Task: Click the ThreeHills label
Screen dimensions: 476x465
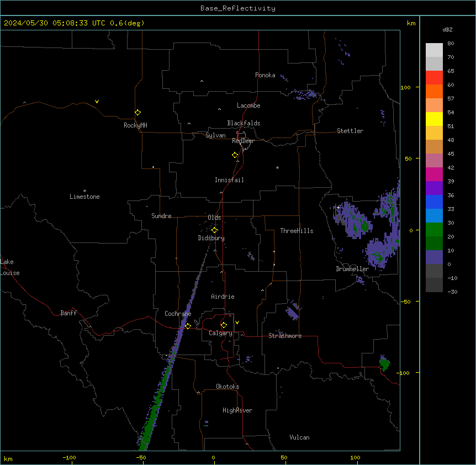Action: pos(297,231)
